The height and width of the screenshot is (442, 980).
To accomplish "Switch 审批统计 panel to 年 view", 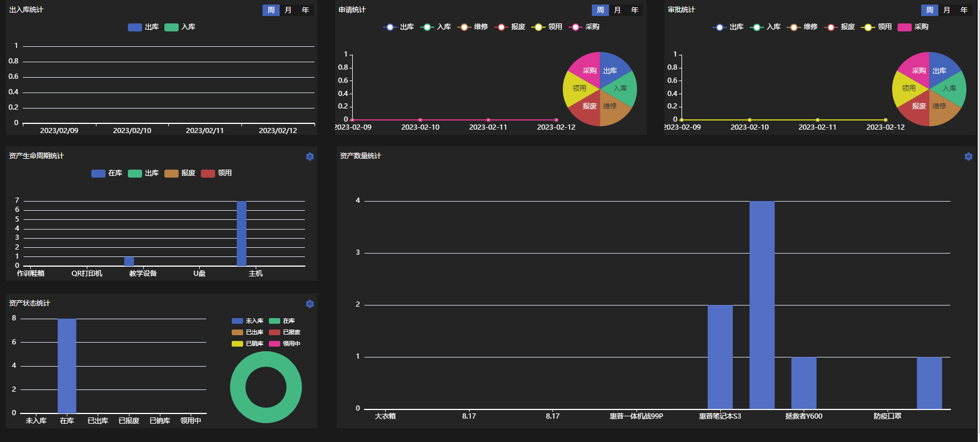I will 964,10.
